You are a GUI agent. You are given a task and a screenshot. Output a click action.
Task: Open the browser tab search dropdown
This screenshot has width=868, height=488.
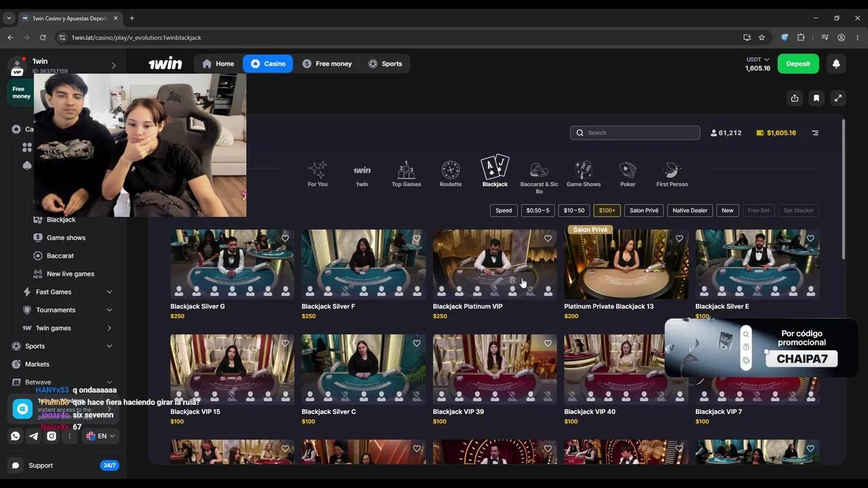coord(9,18)
